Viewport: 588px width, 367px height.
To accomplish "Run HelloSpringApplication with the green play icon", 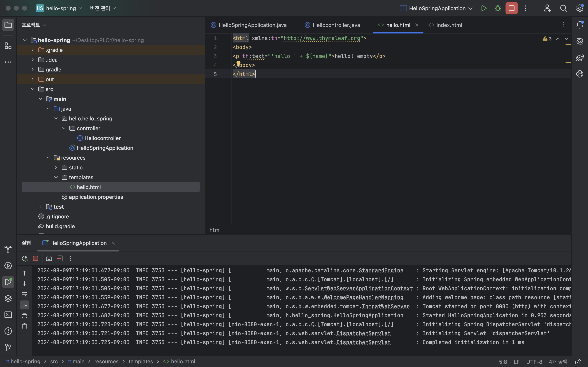I will [484, 8].
